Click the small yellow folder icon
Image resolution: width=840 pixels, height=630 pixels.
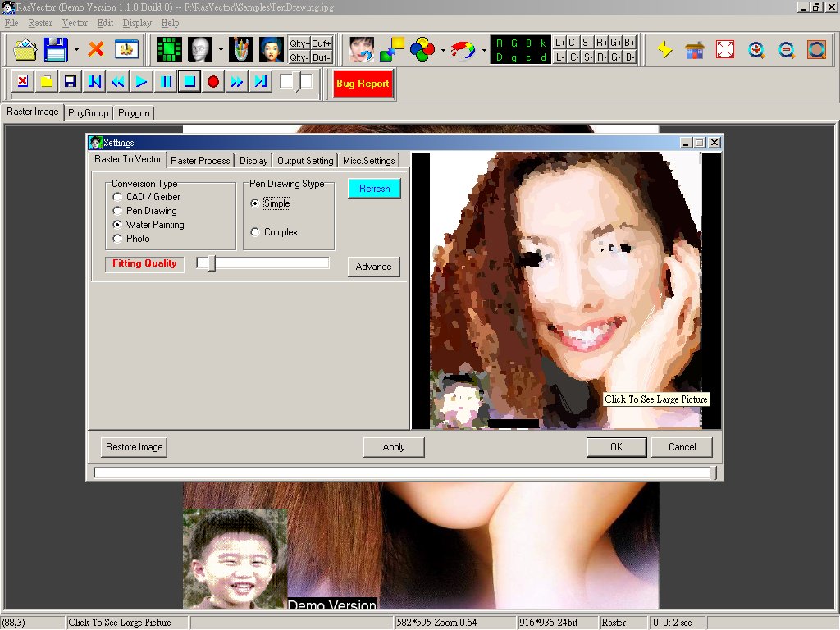(47, 81)
